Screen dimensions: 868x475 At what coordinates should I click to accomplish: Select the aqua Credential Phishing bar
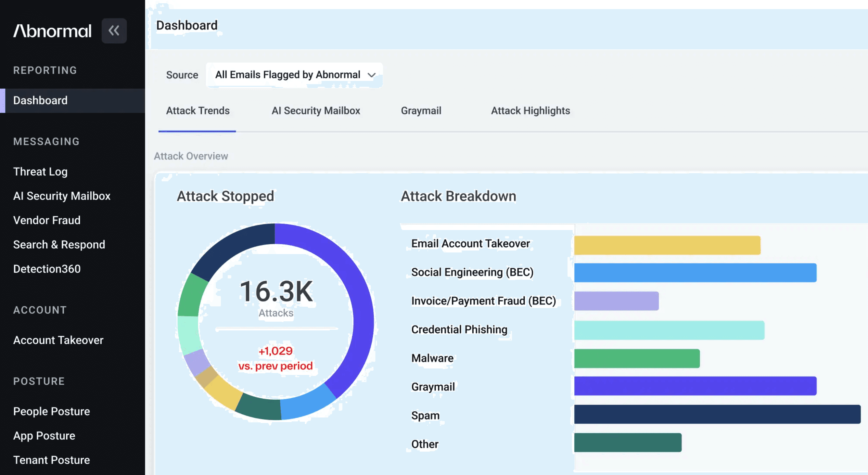pos(669,330)
